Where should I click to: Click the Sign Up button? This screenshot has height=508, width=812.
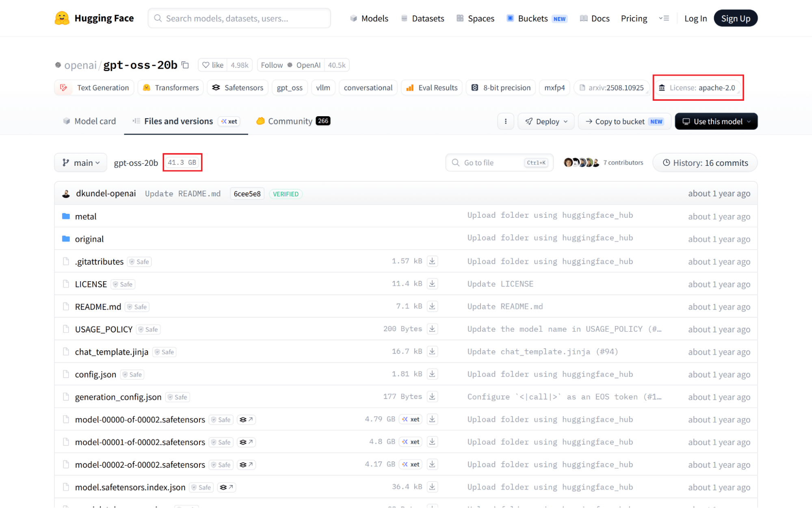tap(736, 18)
